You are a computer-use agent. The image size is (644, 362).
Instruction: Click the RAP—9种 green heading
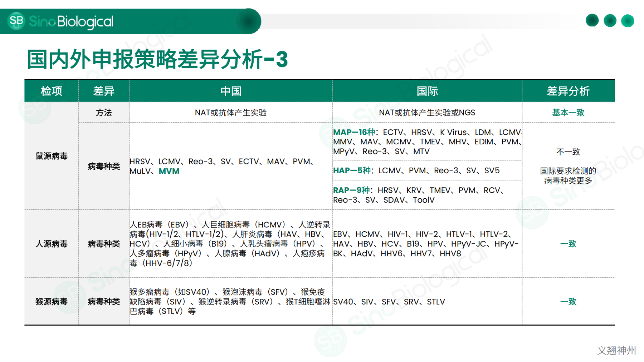[351, 190]
